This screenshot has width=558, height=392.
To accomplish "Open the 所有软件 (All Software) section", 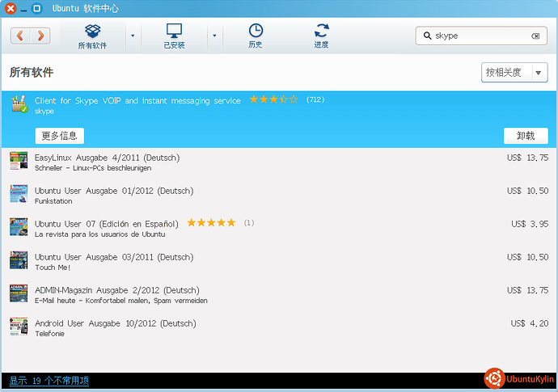I will tap(92, 36).
